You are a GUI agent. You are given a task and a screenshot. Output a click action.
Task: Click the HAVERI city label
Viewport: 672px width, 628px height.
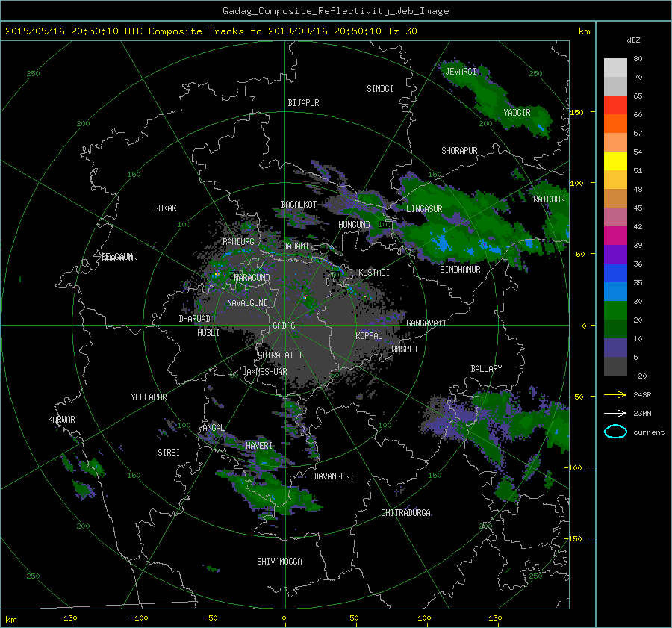259,446
